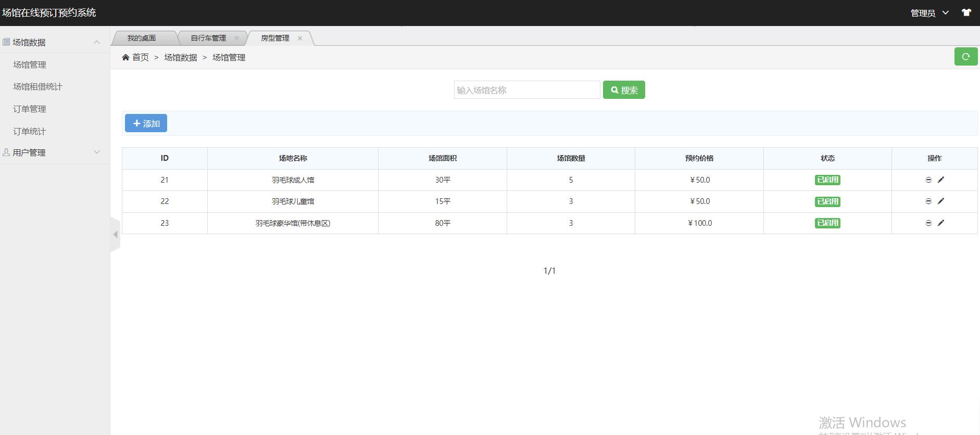Screen dimensions: 980x435
Task: Select the 羽毛球儿童馆 name cell
Action: (x=293, y=201)
